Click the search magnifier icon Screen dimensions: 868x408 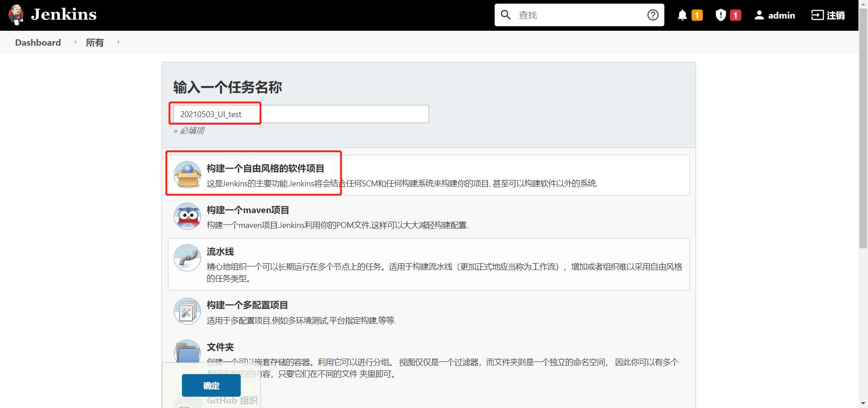pyautogui.click(x=506, y=15)
